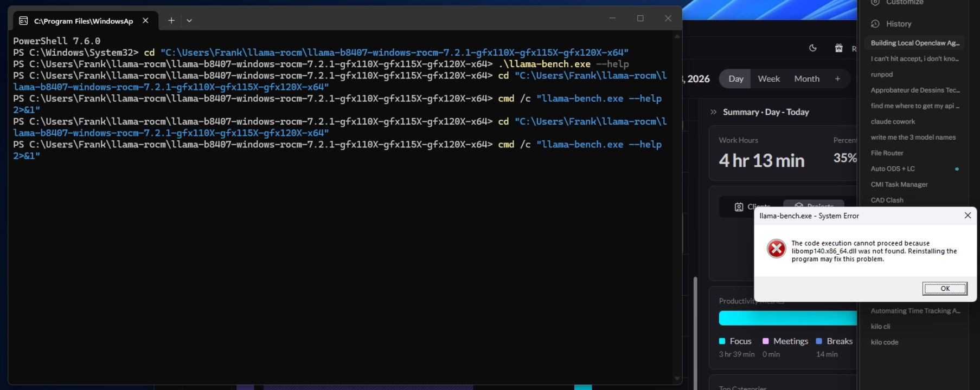Screen dimensions: 980x390
Task: Click the gift box icon
Action: pos(838,48)
